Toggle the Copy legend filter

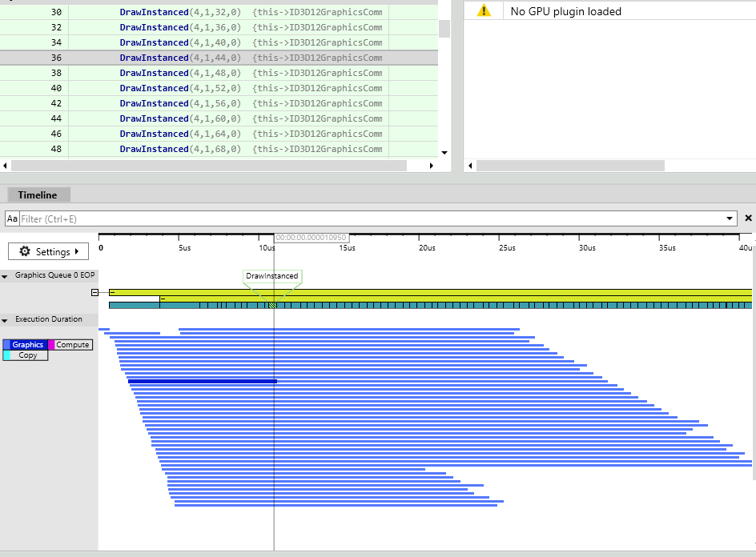click(26, 355)
